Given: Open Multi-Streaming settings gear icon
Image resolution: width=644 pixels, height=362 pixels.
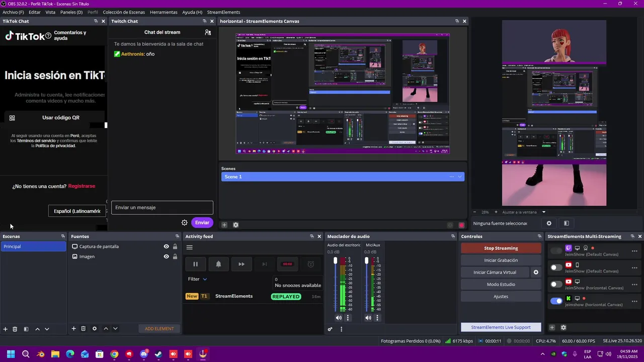Looking at the screenshot, I should [x=563, y=328].
